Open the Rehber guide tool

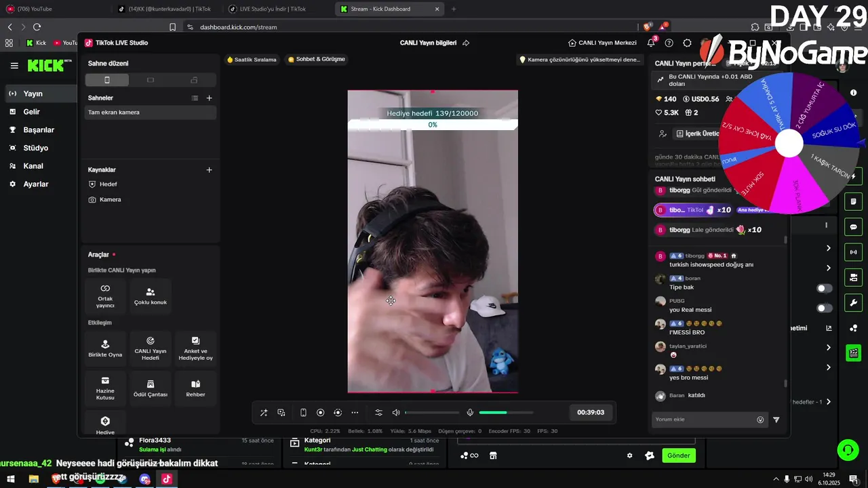tap(195, 388)
